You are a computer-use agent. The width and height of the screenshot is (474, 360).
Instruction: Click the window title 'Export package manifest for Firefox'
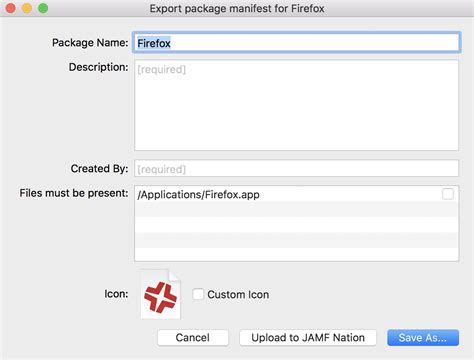[x=237, y=8]
